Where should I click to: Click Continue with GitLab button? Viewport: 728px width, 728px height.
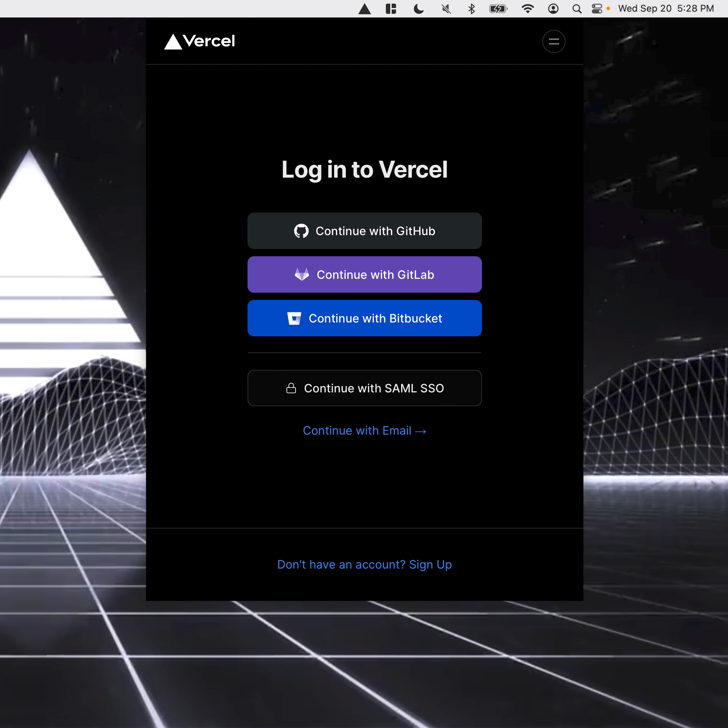click(364, 274)
